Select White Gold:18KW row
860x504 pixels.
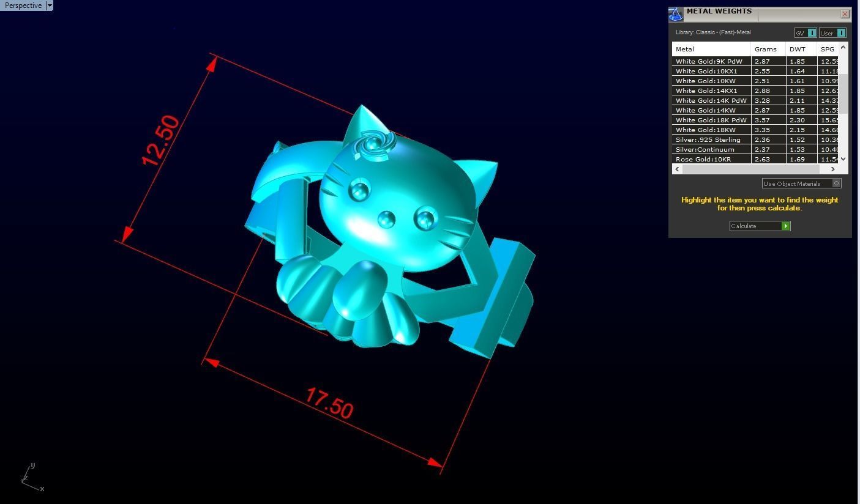(x=755, y=130)
